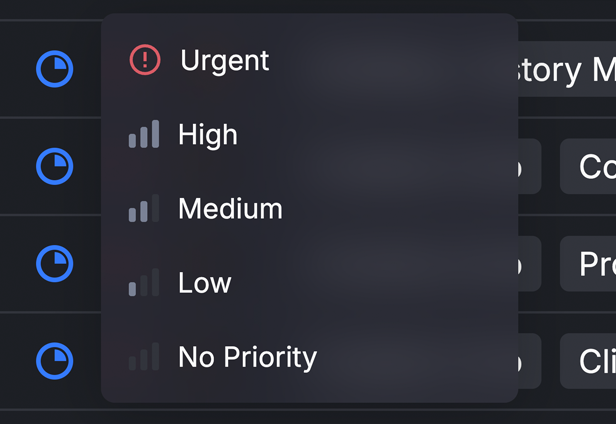616x424 pixels.
Task: Set priority to Medium
Action: pyautogui.click(x=310, y=208)
